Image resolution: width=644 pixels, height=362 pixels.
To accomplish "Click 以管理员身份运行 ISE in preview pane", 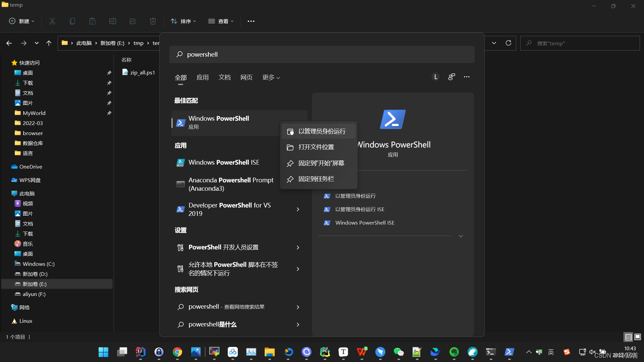I will point(360,209).
